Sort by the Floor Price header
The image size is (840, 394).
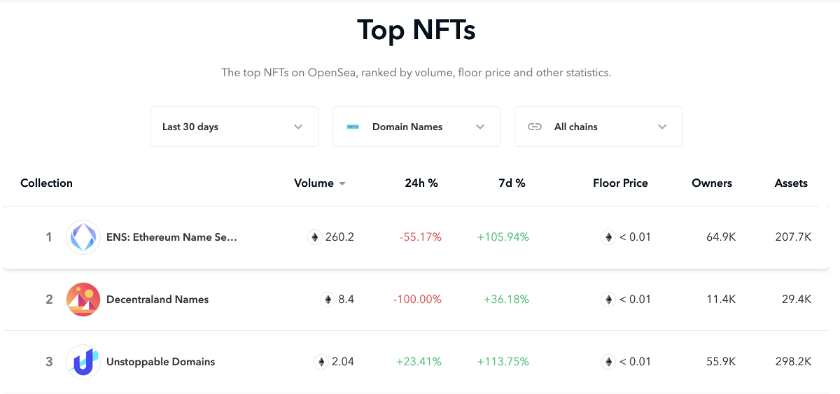pos(620,183)
